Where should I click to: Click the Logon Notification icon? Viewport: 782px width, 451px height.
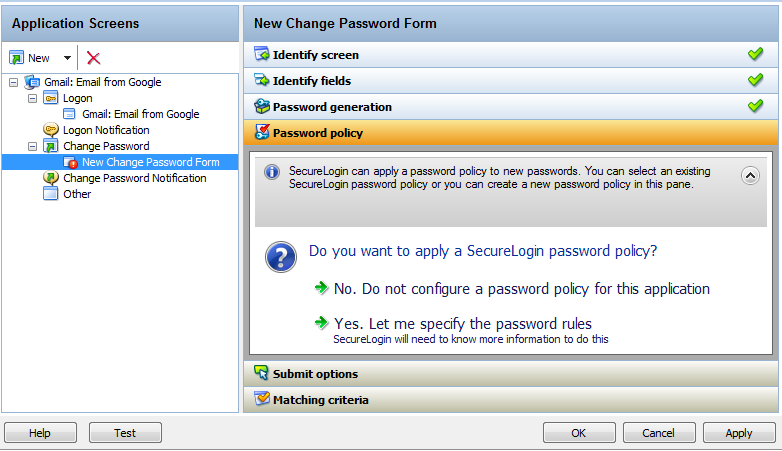click(51, 130)
